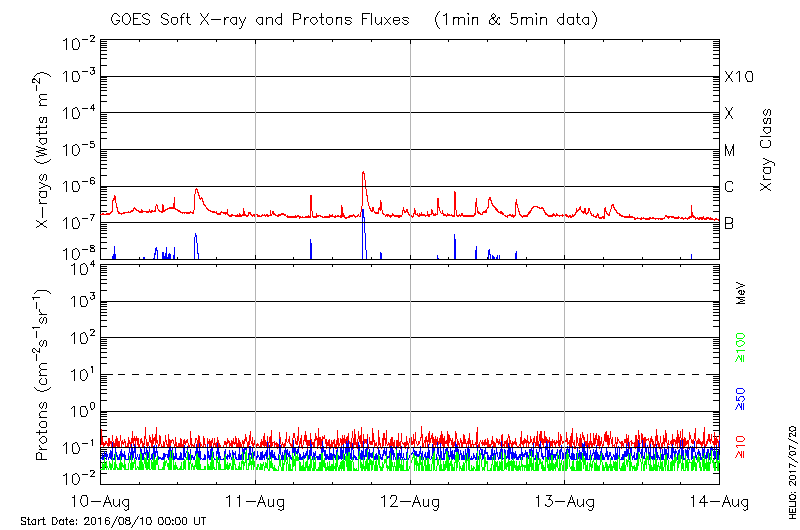
Task: Click the C flare class label
Action: (x=730, y=187)
